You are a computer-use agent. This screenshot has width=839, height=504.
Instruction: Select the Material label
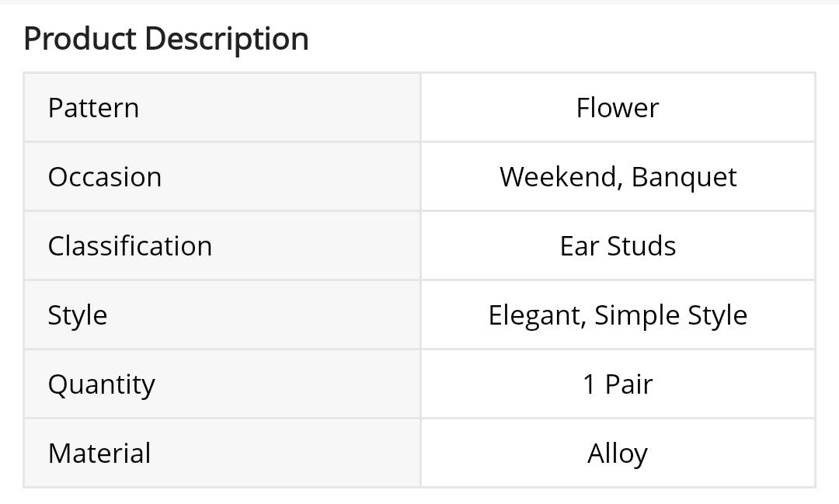pyautogui.click(x=99, y=454)
